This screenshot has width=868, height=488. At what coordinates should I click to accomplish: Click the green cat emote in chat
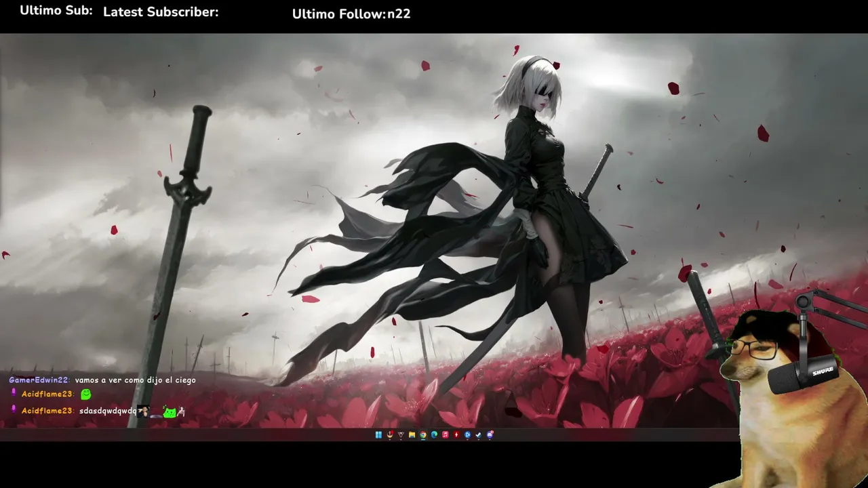170,411
